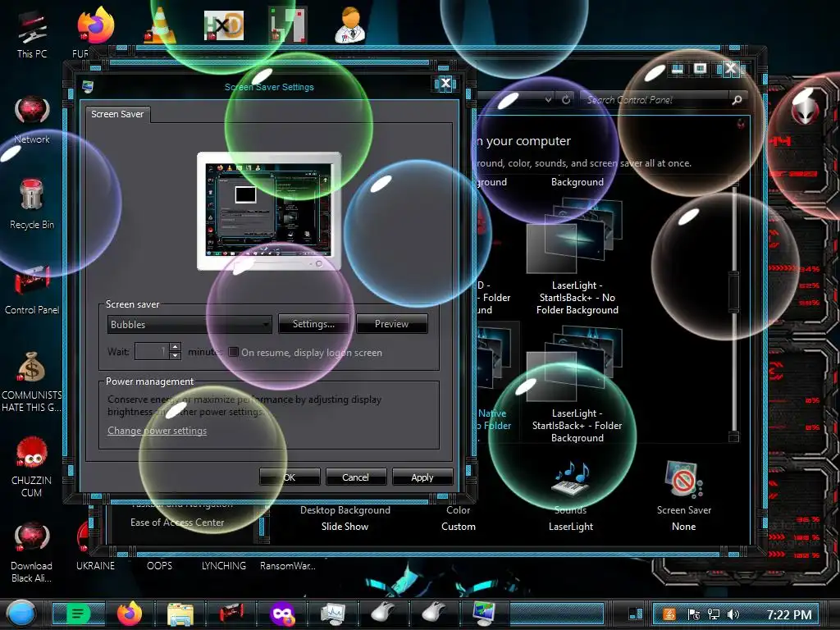Click the Search Control Panel field

pos(657,99)
